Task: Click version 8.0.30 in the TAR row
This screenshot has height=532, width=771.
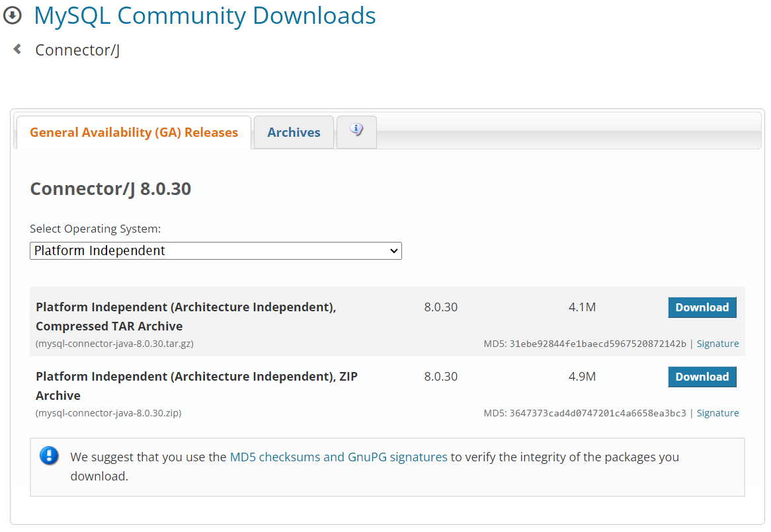Action: (440, 307)
